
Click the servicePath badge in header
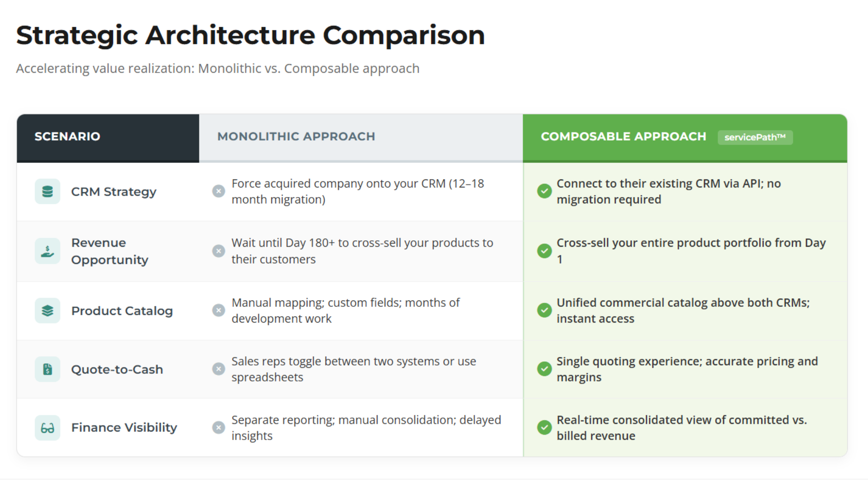pos(755,137)
